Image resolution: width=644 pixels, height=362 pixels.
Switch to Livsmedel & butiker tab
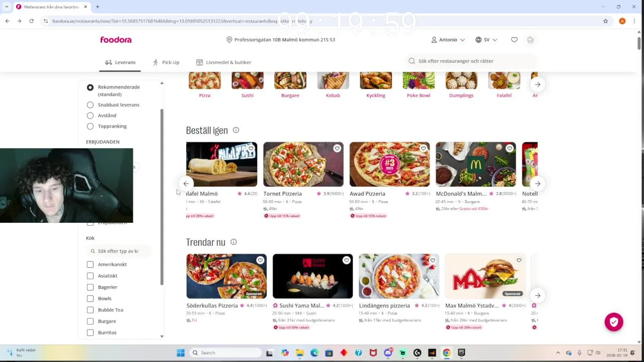[223, 62]
